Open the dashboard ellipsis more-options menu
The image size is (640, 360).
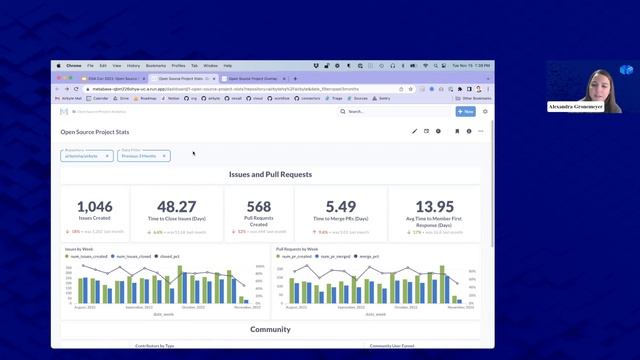coord(481,131)
